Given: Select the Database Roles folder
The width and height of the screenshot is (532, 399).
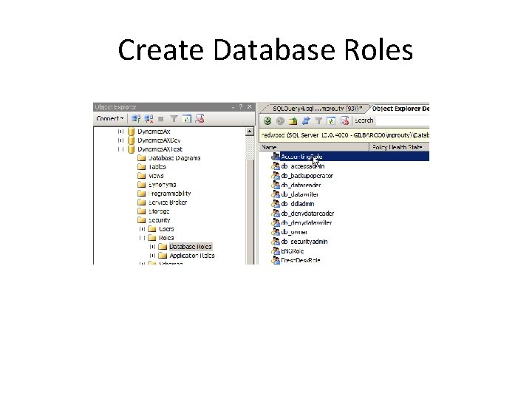Looking at the screenshot, I should [191, 247].
